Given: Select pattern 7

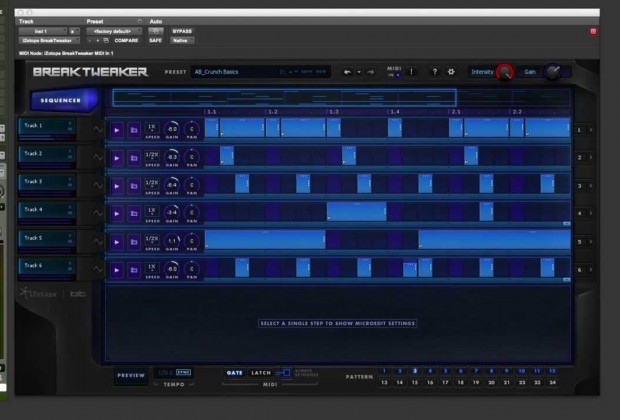Looking at the screenshot, I should pos(476,371).
